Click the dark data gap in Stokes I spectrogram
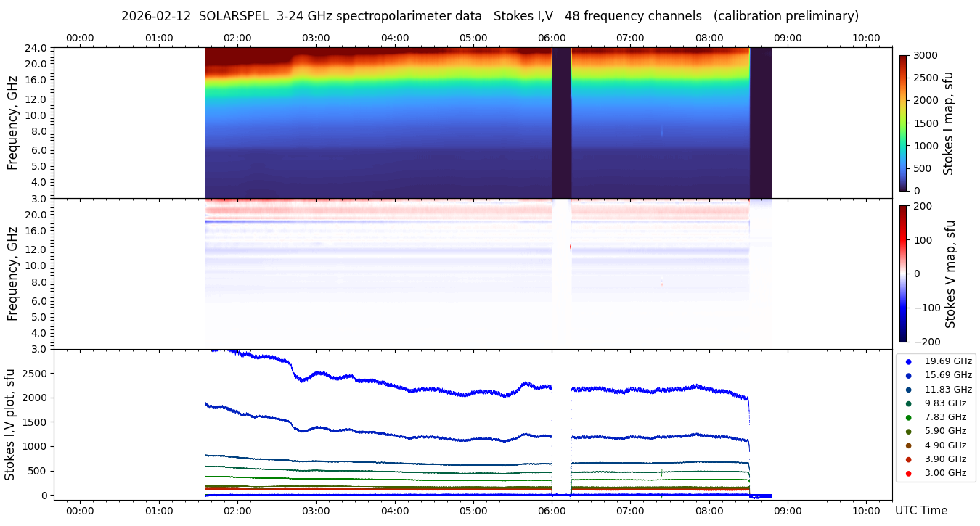The height and width of the screenshot is (526, 980). click(x=561, y=123)
